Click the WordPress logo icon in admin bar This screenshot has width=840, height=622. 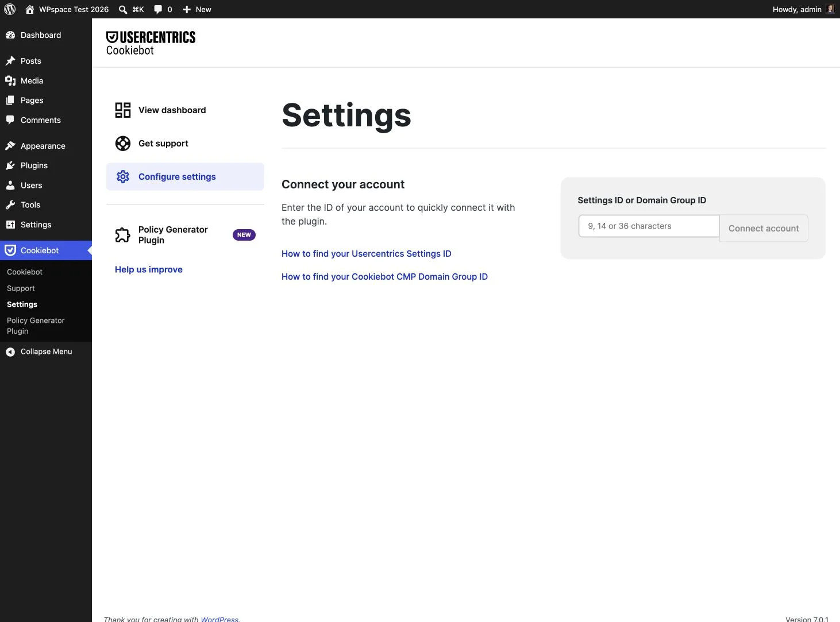pos(10,9)
